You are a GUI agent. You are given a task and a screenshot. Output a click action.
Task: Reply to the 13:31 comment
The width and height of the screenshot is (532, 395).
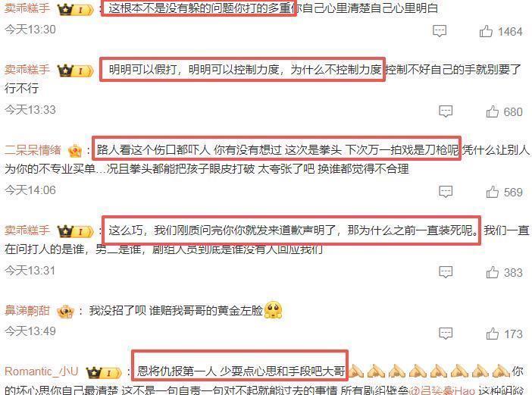446,272
